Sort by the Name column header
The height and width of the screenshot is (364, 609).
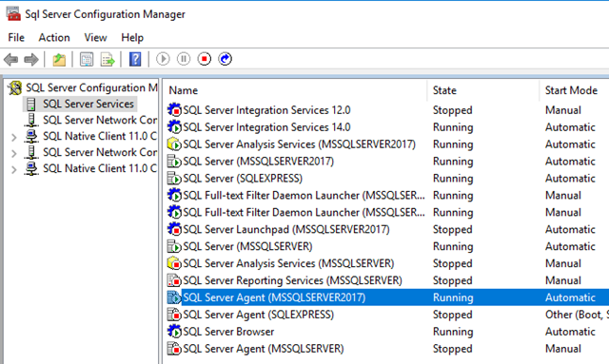coord(184,90)
